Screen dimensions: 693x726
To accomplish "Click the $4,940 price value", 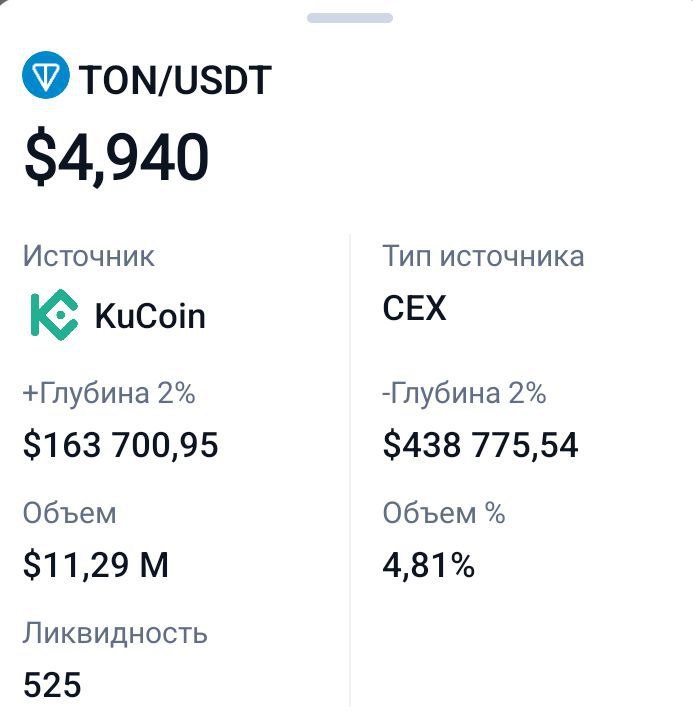I will tap(116, 158).
